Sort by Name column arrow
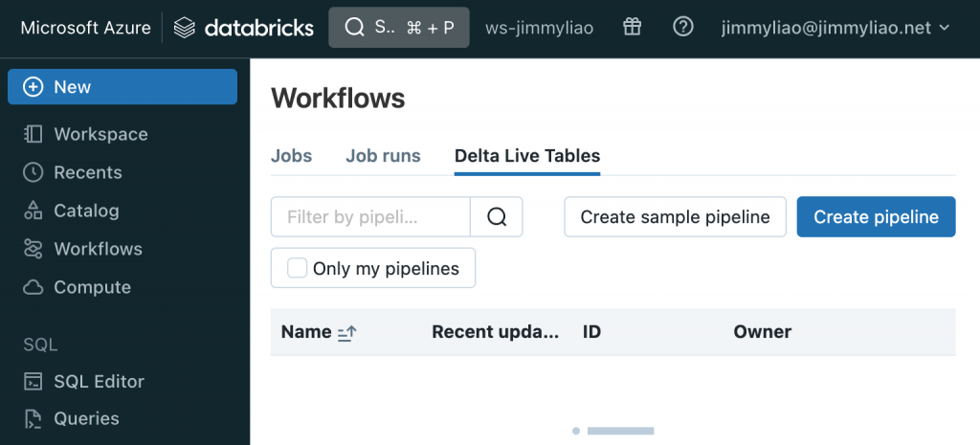 tap(347, 333)
